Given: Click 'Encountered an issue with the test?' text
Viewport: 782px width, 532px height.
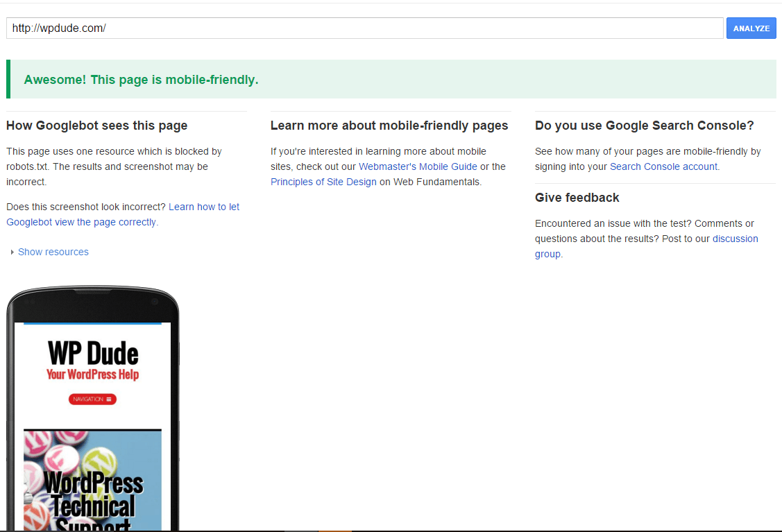Looking at the screenshot, I should [613, 223].
